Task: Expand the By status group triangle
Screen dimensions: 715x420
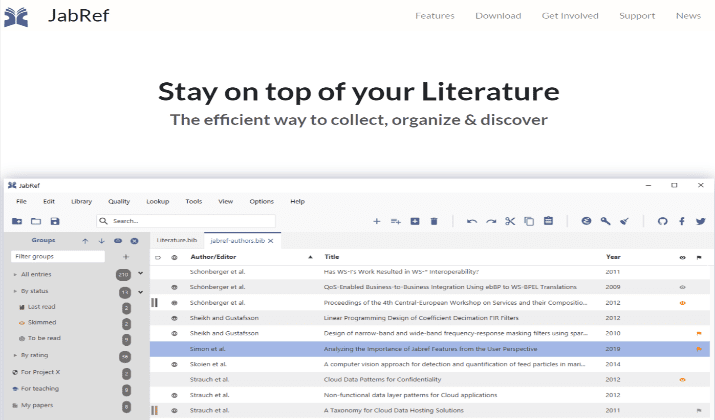Action: pos(15,291)
